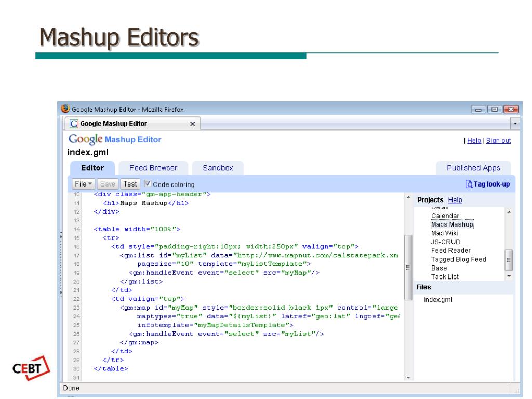
Task: Click line number 22 in the gutter
Action: [77, 299]
